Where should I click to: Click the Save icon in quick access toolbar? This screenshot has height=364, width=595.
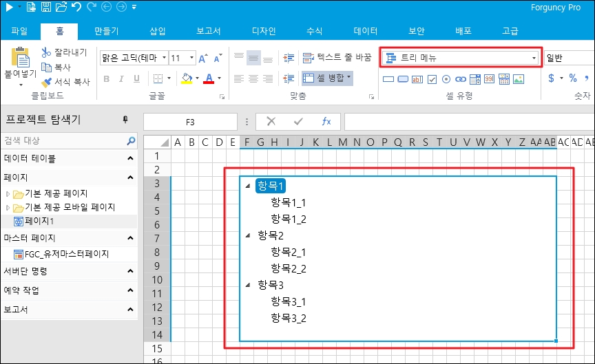click(x=45, y=8)
